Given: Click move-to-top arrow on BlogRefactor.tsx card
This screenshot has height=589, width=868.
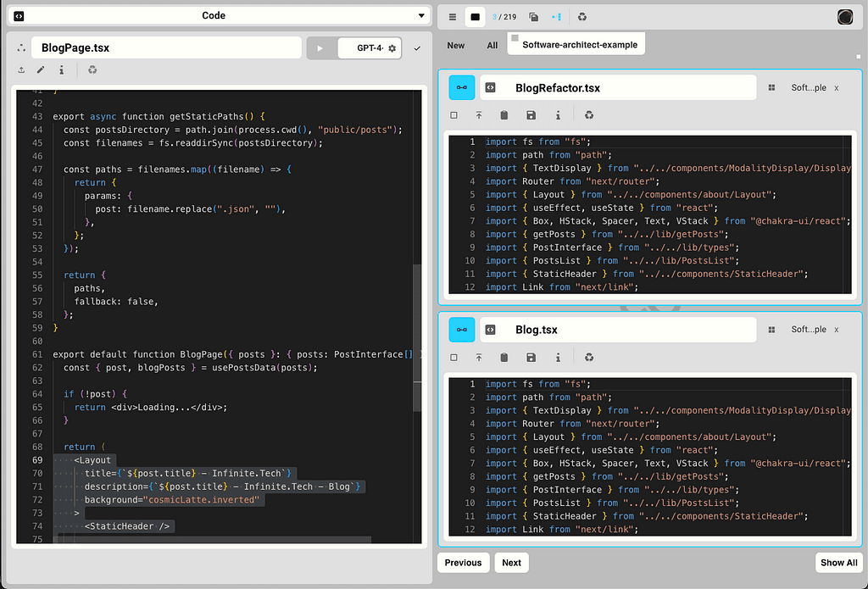Looking at the screenshot, I should pos(479,115).
